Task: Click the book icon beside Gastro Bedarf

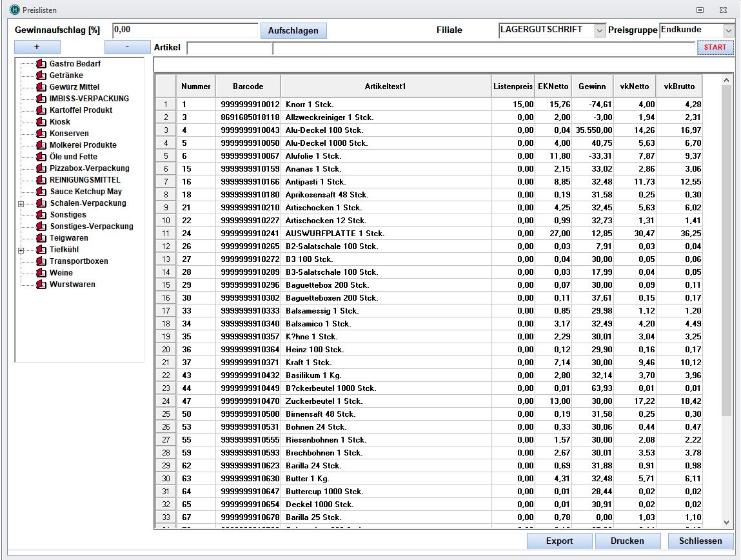Action: coord(43,64)
